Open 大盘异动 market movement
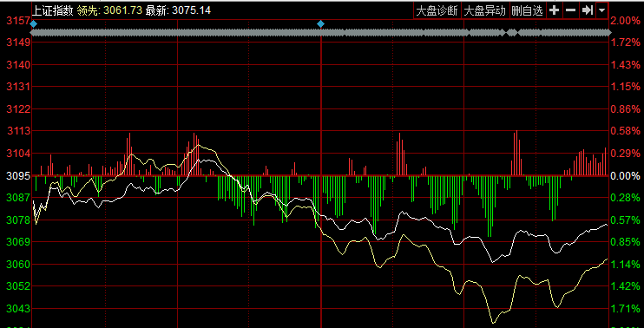644x328 pixels. (x=485, y=10)
